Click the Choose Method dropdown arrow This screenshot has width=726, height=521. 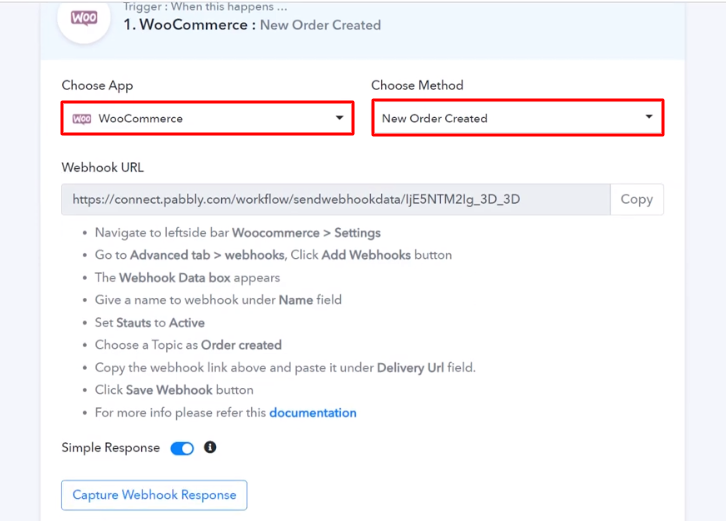click(649, 117)
